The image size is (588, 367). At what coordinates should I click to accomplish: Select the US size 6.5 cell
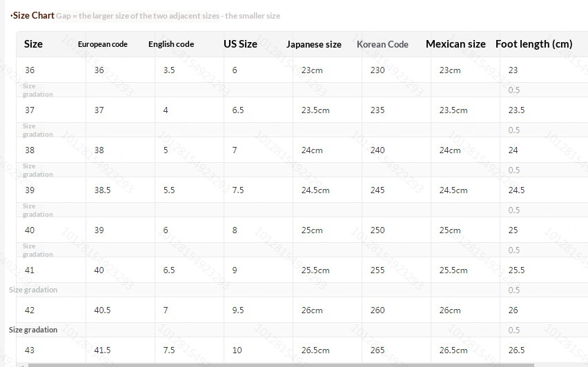238,110
